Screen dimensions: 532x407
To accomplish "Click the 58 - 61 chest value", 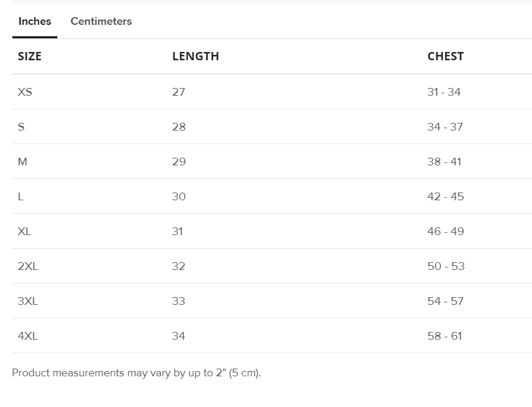I will (x=445, y=336).
